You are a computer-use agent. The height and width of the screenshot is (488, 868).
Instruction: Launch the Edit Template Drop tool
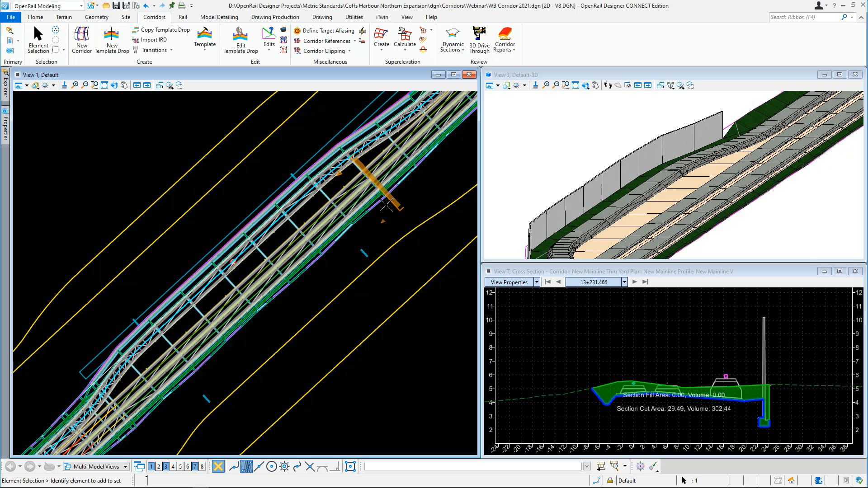240,39
